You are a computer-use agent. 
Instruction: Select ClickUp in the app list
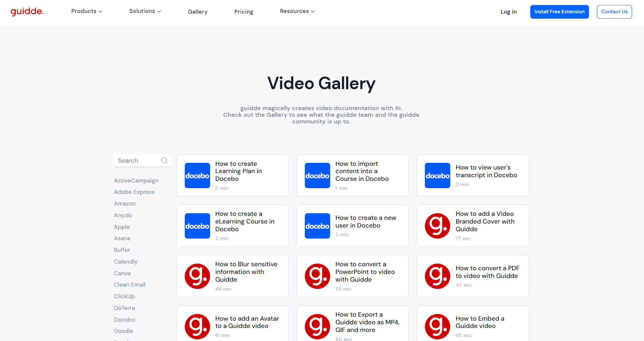click(124, 296)
